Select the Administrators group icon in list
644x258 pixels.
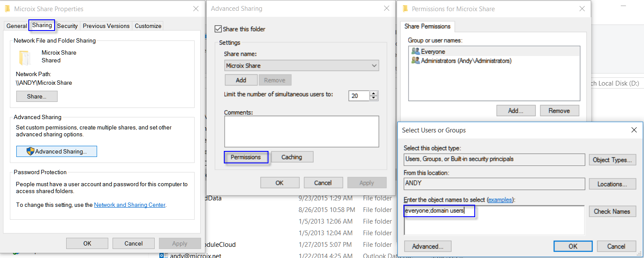tap(415, 61)
